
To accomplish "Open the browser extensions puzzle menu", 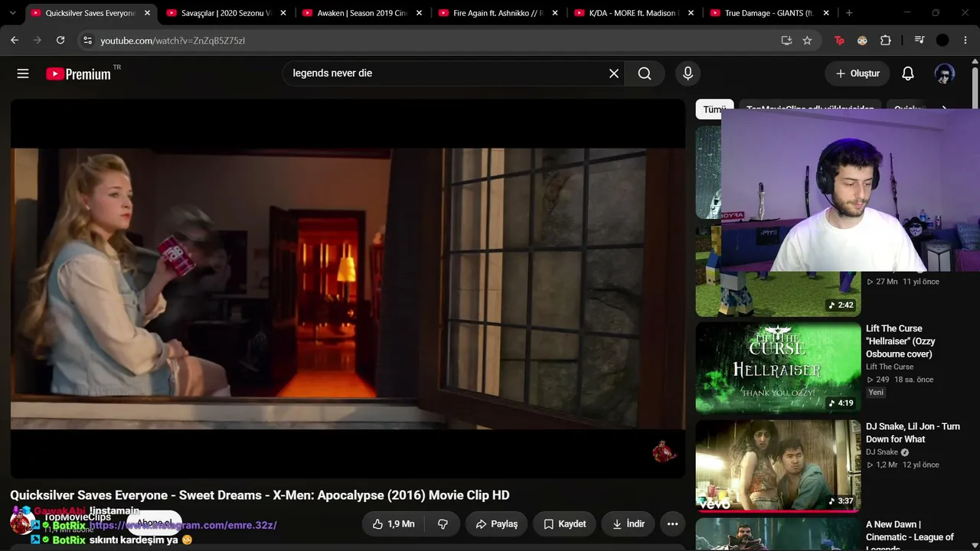I will tap(886, 41).
